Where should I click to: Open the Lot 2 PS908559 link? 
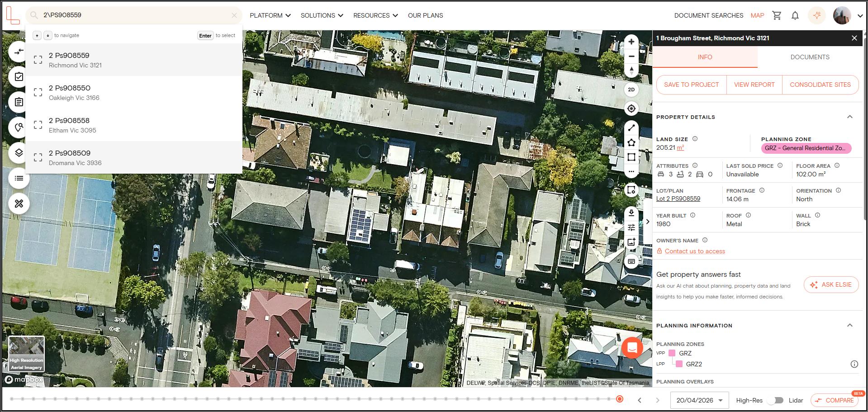pos(678,199)
